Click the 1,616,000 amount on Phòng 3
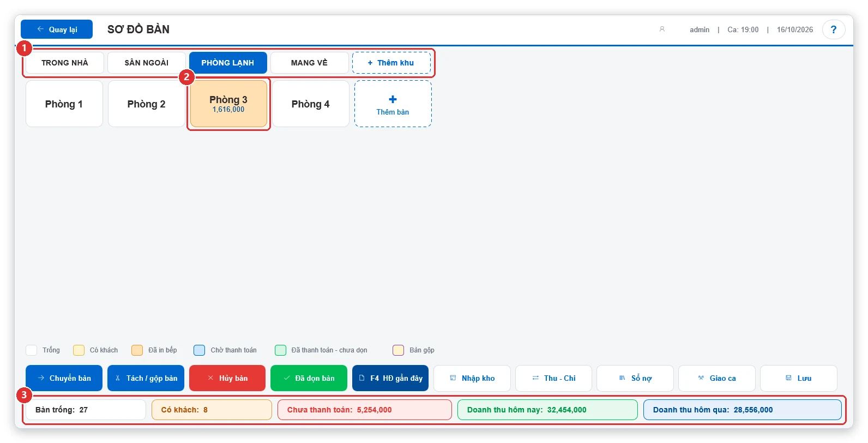 [228, 110]
